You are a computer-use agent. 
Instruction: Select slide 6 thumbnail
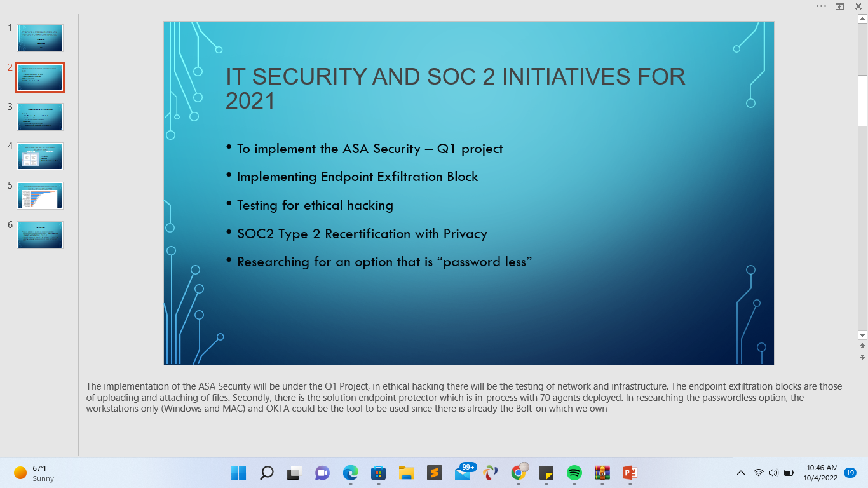pyautogui.click(x=39, y=234)
